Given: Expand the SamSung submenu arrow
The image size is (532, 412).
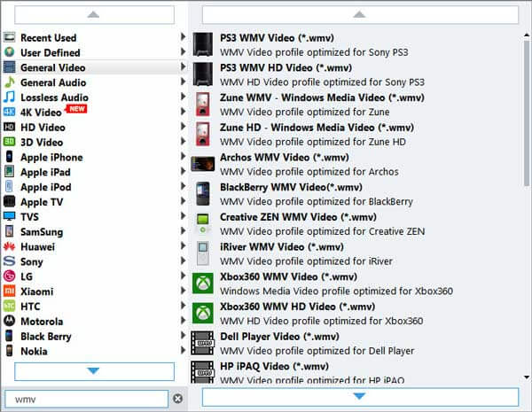Looking at the screenshot, I should [183, 230].
